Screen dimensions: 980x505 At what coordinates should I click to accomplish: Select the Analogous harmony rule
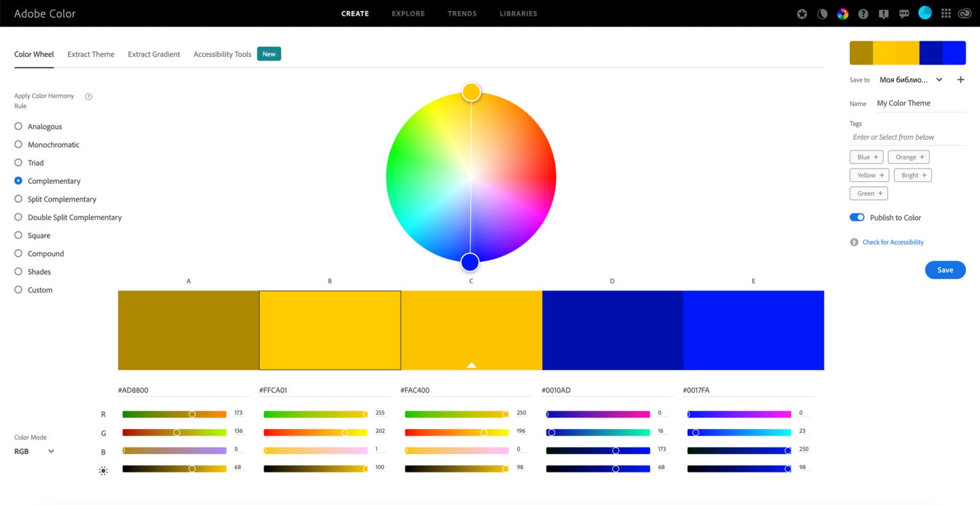point(19,126)
